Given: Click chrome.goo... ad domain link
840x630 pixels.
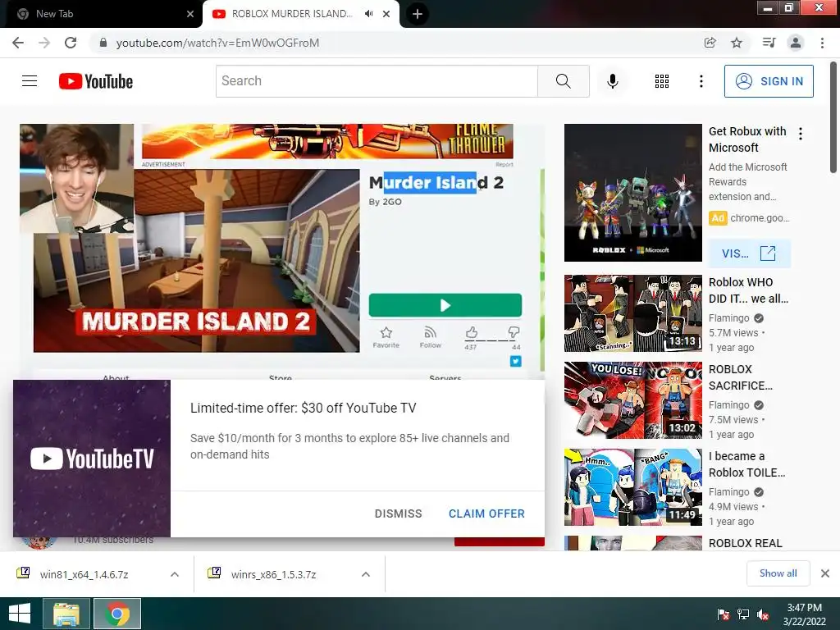Looking at the screenshot, I should coord(760,218).
